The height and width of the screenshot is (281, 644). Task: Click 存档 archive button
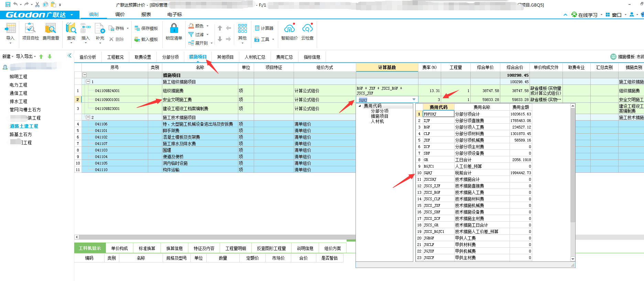tap(119, 28)
